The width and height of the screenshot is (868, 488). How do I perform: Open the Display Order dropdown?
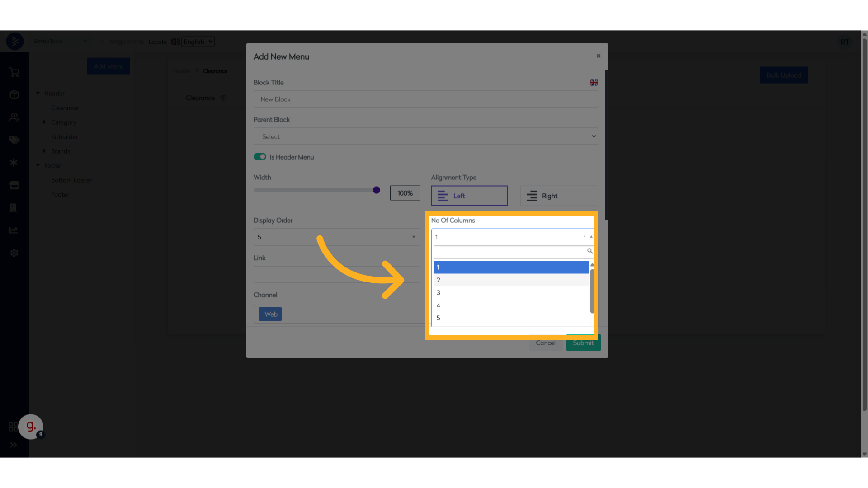[x=337, y=237]
